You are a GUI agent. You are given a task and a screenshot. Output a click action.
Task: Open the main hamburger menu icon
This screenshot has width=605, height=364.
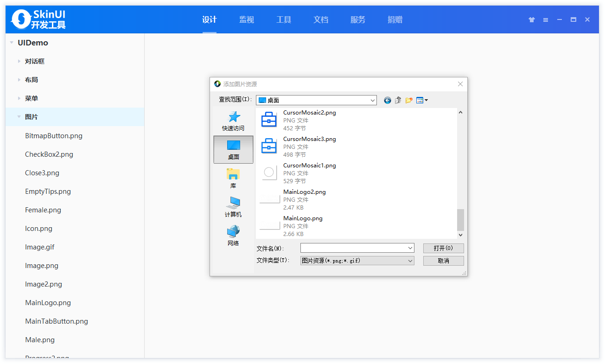[546, 20]
